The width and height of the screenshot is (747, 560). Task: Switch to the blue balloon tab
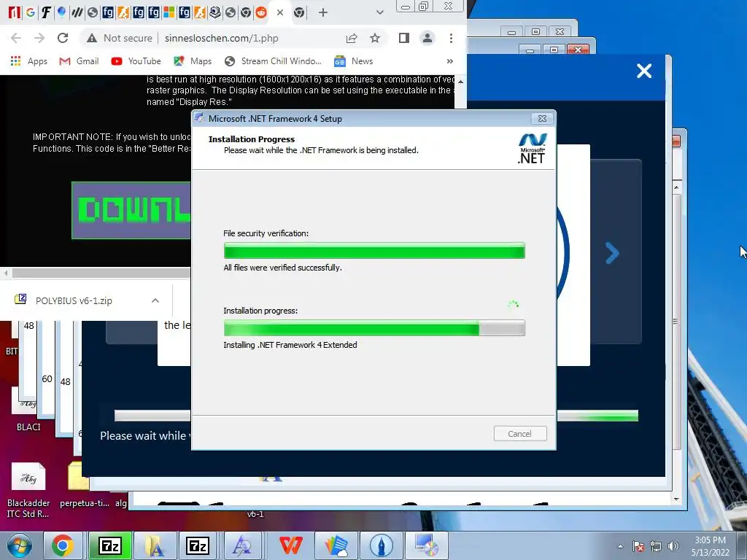(x=61, y=13)
